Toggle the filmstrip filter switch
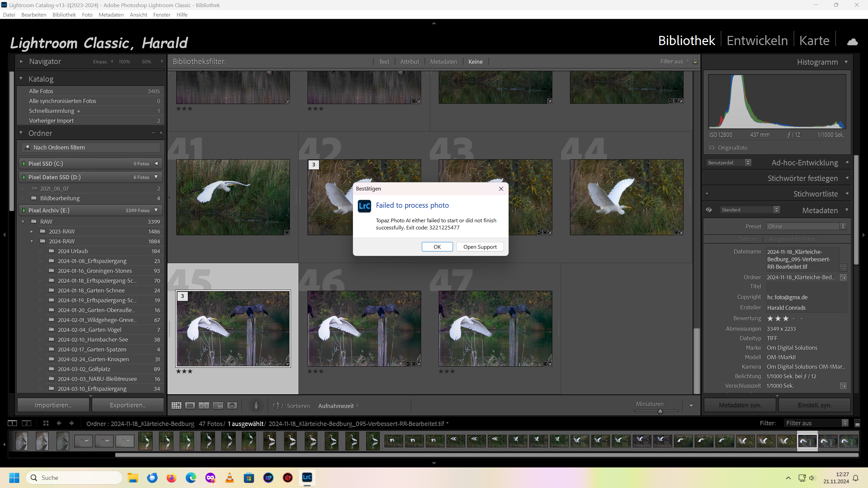 [x=857, y=423]
